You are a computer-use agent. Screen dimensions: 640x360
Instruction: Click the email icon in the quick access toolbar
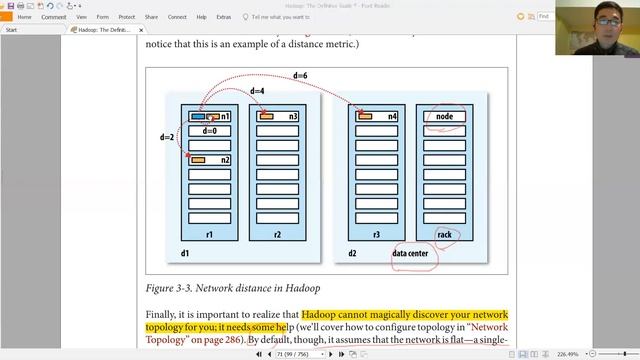point(30,6)
